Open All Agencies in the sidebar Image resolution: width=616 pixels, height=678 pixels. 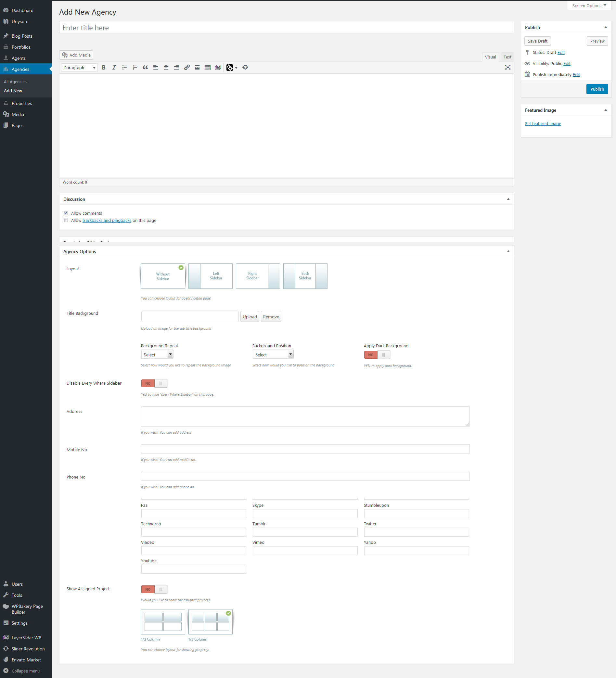[x=15, y=82]
